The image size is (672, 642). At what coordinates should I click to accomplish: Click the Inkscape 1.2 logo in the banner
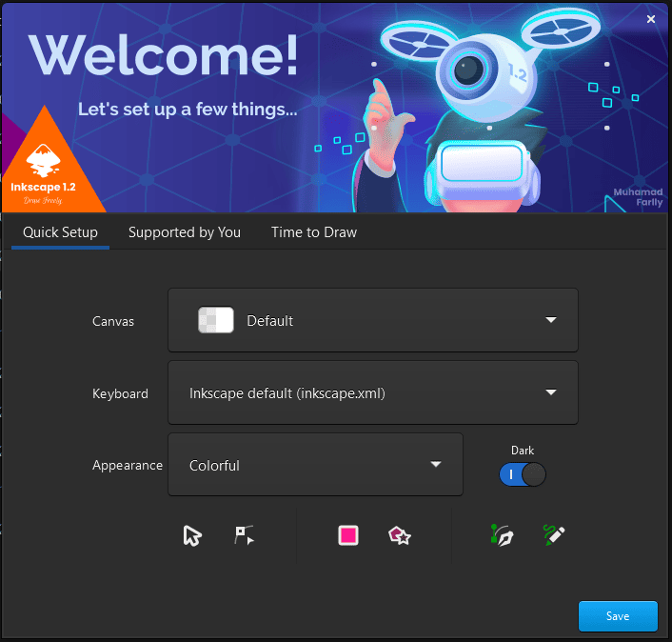[x=43, y=173]
